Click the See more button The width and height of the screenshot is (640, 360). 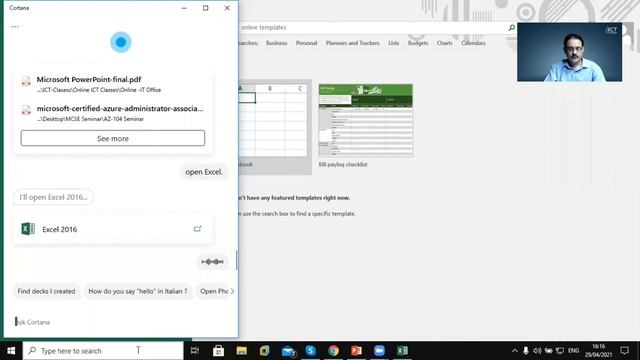coord(113,138)
